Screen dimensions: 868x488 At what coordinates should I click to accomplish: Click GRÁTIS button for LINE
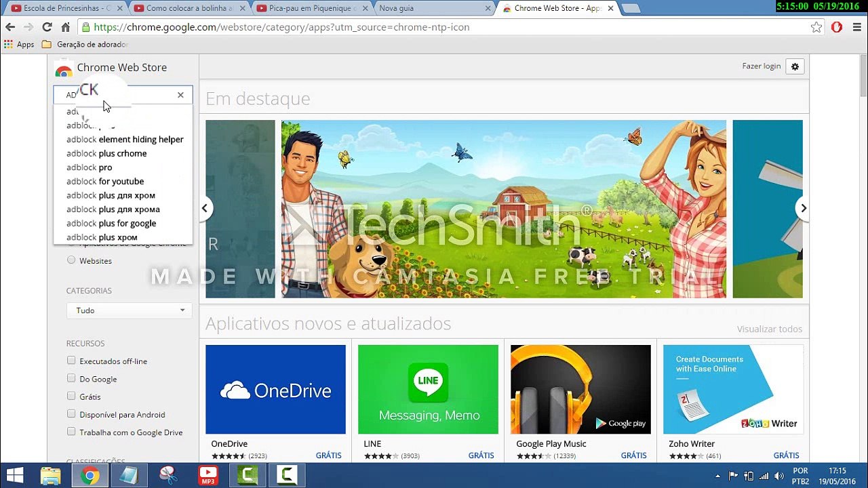coord(481,455)
